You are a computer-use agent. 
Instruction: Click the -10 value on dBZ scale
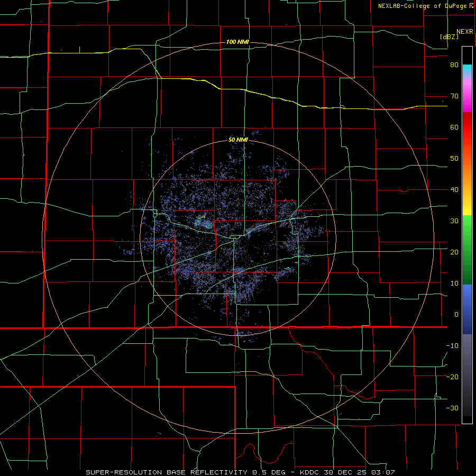tap(452, 346)
